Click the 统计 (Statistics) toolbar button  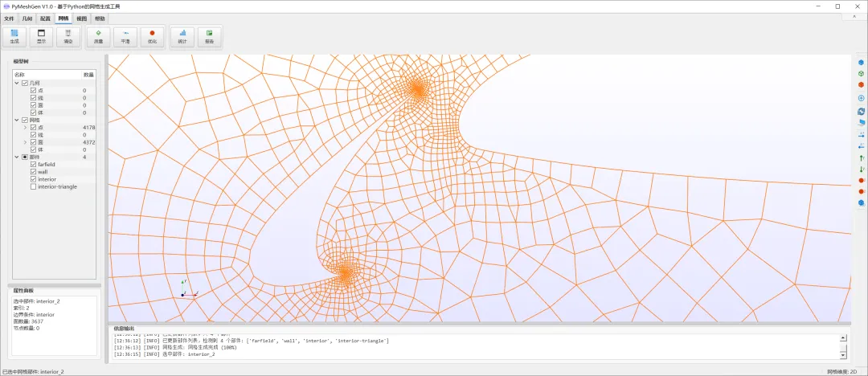point(182,36)
